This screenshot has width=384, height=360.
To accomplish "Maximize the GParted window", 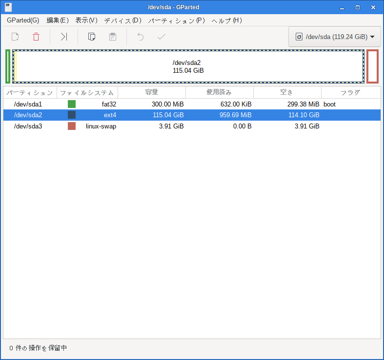I will pos(358,7).
